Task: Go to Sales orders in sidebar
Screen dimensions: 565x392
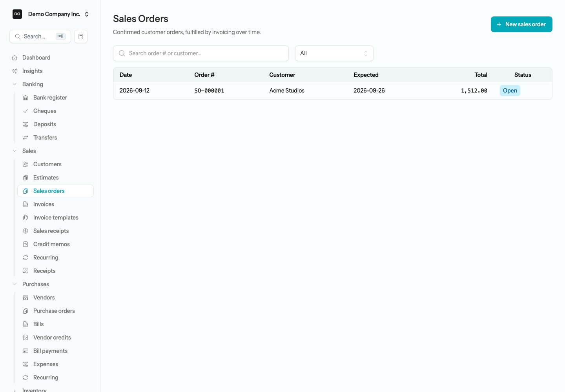Action: click(55, 191)
